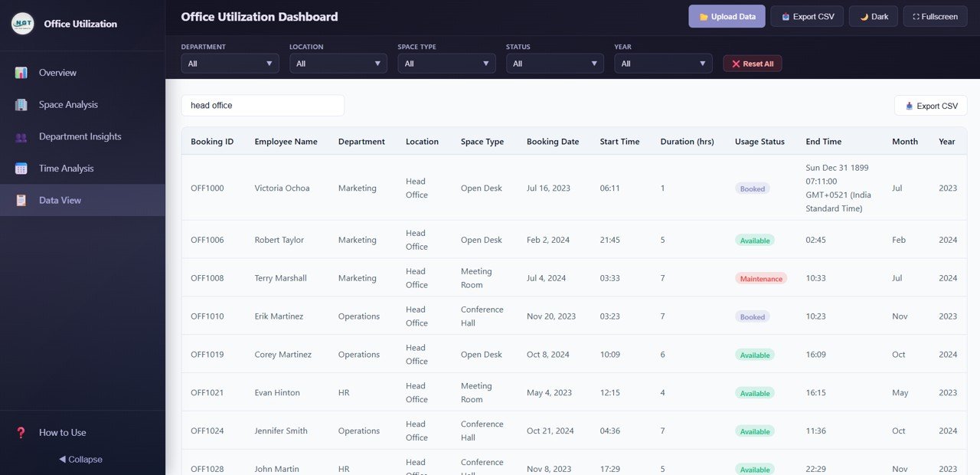Expand the Location filter dropdown

point(338,63)
